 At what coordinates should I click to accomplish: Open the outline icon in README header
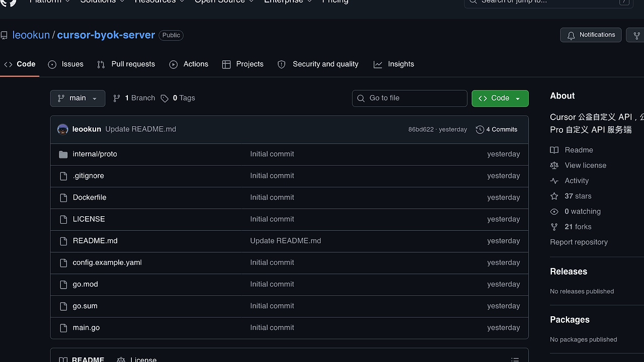pyautogui.click(x=515, y=359)
